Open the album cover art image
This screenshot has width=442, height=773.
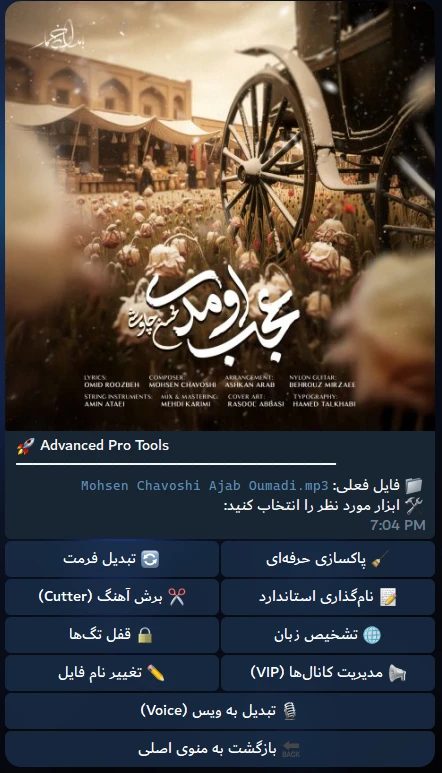[x=220, y=215]
